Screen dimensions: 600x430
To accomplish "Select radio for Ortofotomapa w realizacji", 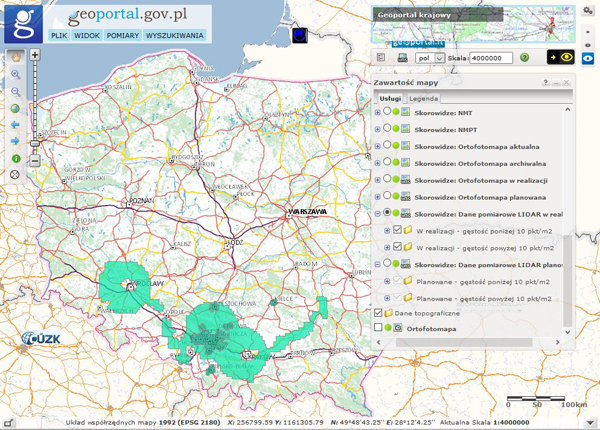I will tap(387, 178).
